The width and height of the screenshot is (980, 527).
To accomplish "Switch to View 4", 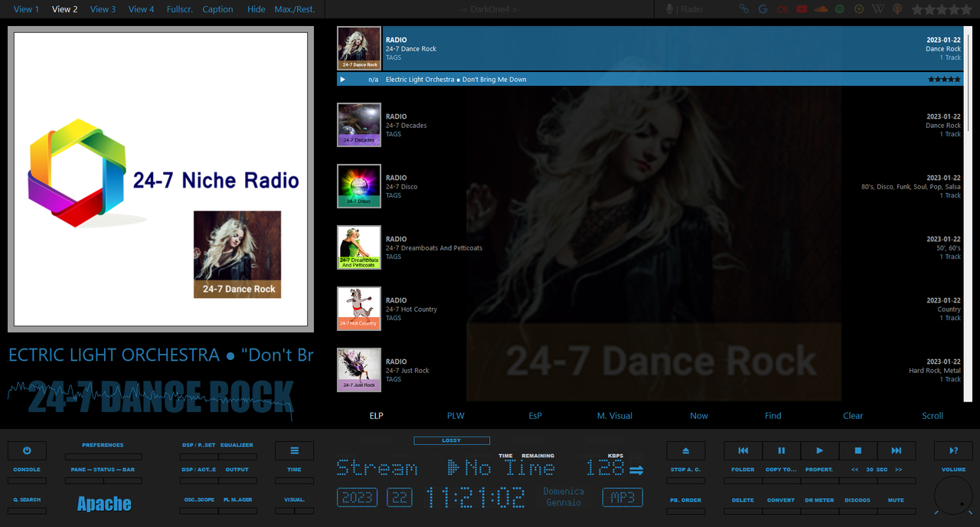I will [141, 9].
